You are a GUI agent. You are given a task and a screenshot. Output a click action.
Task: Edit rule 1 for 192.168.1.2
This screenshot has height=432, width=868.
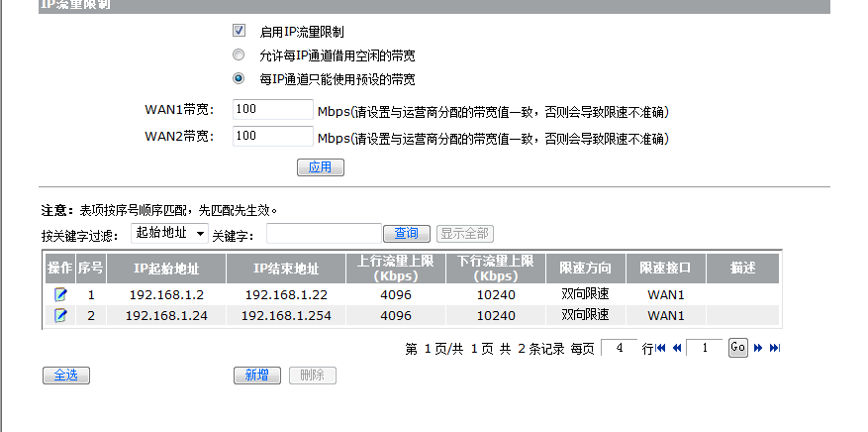point(60,294)
